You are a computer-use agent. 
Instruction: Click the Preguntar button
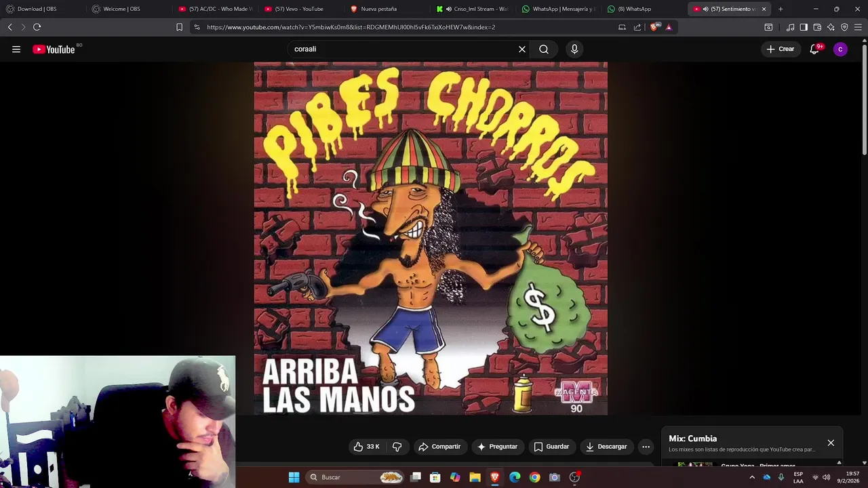(497, 447)
